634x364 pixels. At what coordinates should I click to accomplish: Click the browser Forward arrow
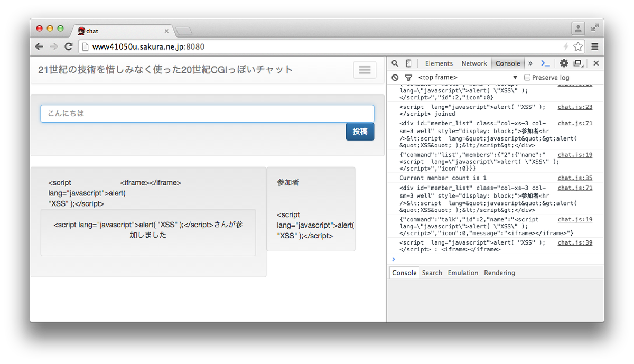[x=53, y=46]
